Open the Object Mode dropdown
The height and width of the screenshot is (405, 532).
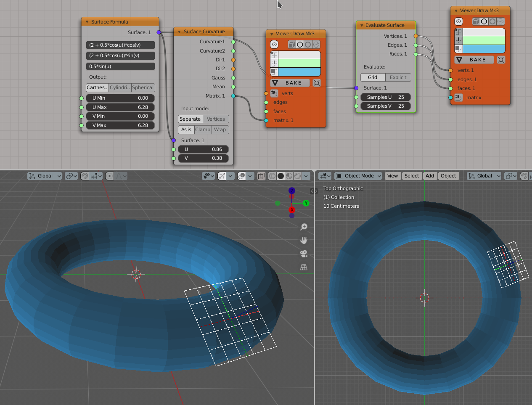[x=359, y=176]
